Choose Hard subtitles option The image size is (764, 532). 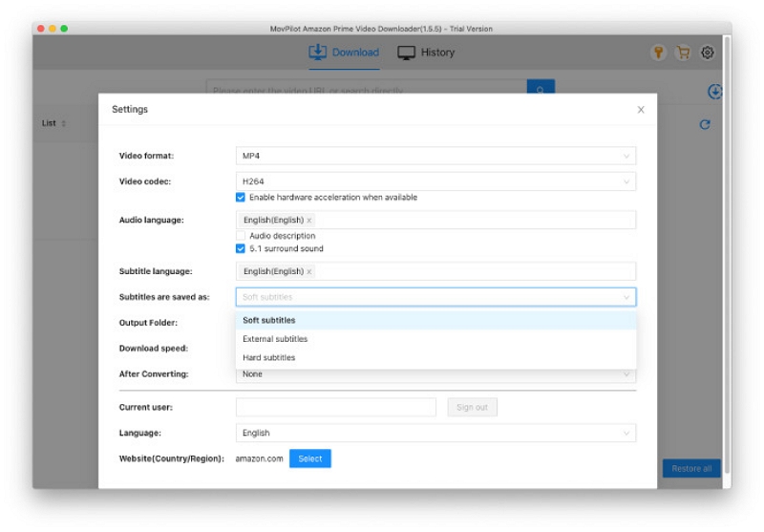click(269, 358)
